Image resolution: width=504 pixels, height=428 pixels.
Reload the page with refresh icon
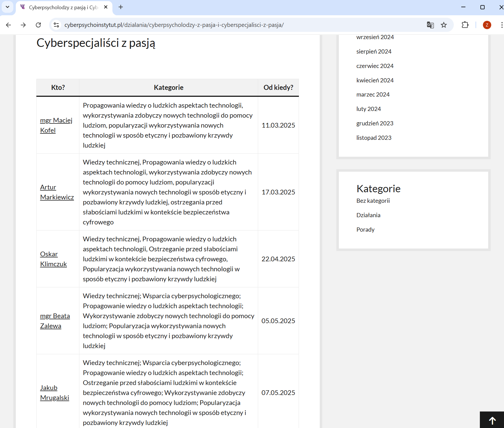click(38, 25)
